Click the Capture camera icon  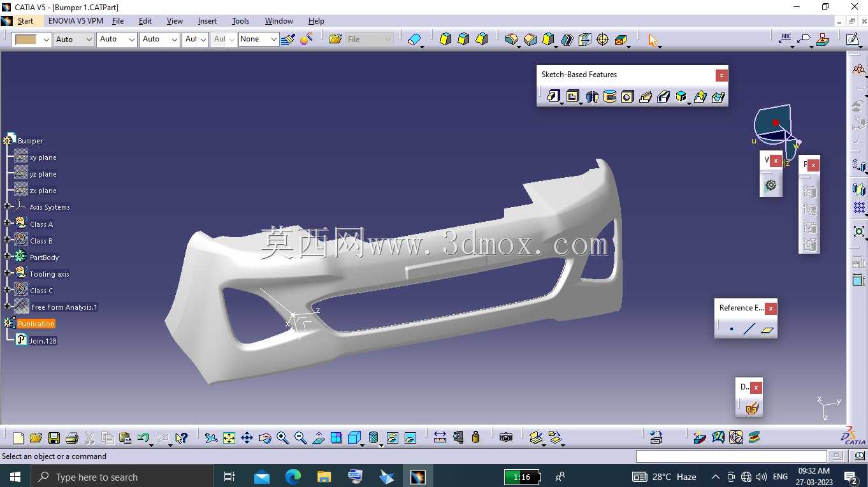point(506,437)
